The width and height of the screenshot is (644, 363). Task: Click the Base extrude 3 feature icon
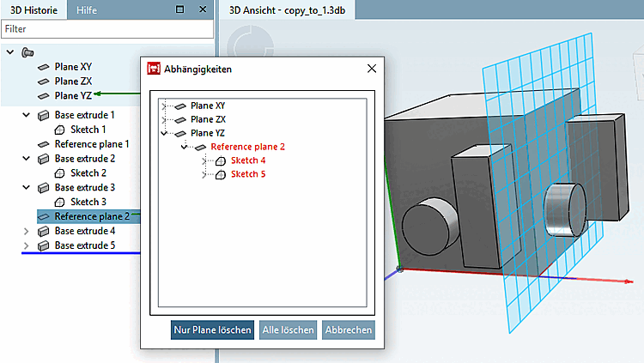tap(43, 188)
